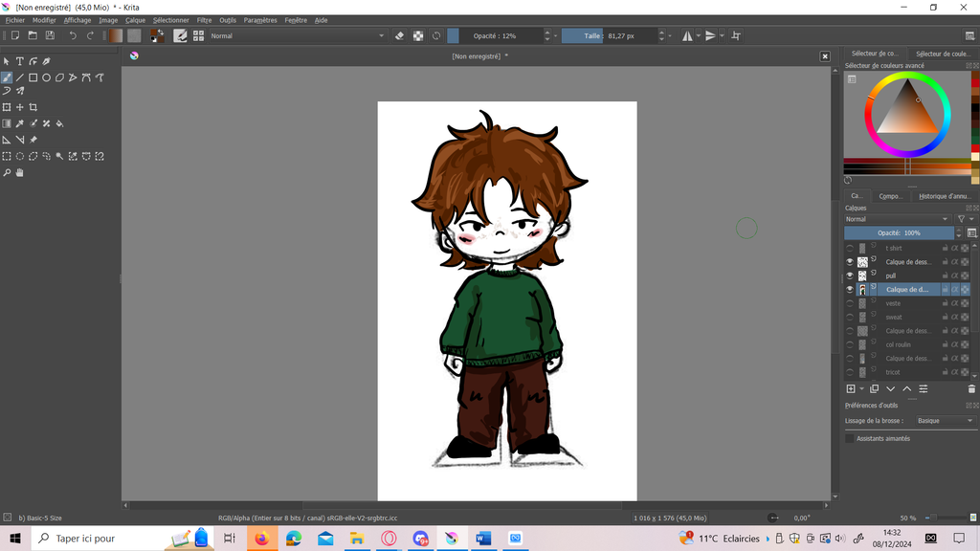The width and height of the screenshot is (980, 551).
Task: Click the veste layer name
Action: (x=893, y=303)
